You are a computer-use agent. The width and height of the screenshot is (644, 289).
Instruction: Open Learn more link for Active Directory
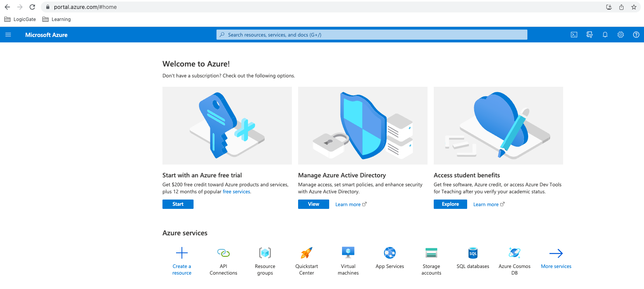[x=351, y=204]
